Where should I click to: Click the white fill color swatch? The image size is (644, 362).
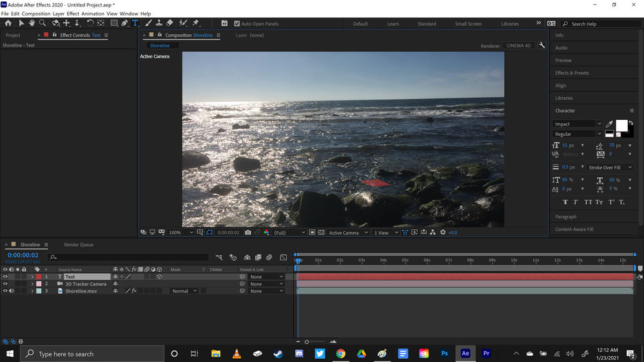pos(621,125)
